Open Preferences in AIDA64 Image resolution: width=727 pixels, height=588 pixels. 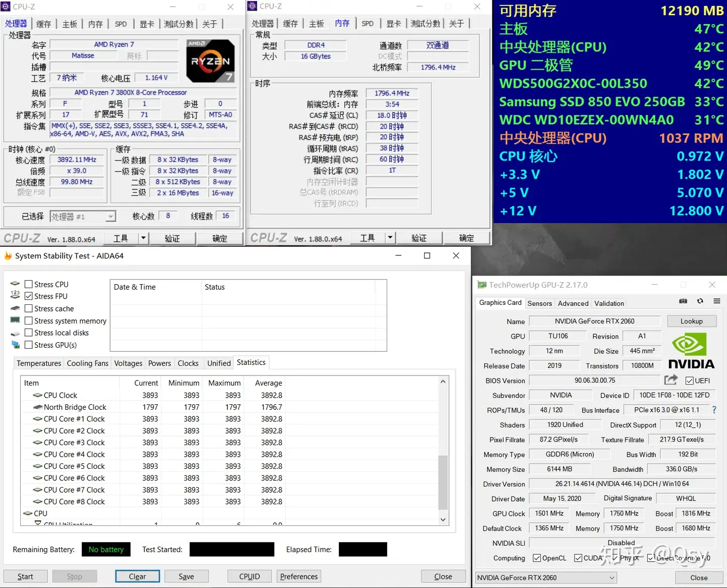pos(299,576)
